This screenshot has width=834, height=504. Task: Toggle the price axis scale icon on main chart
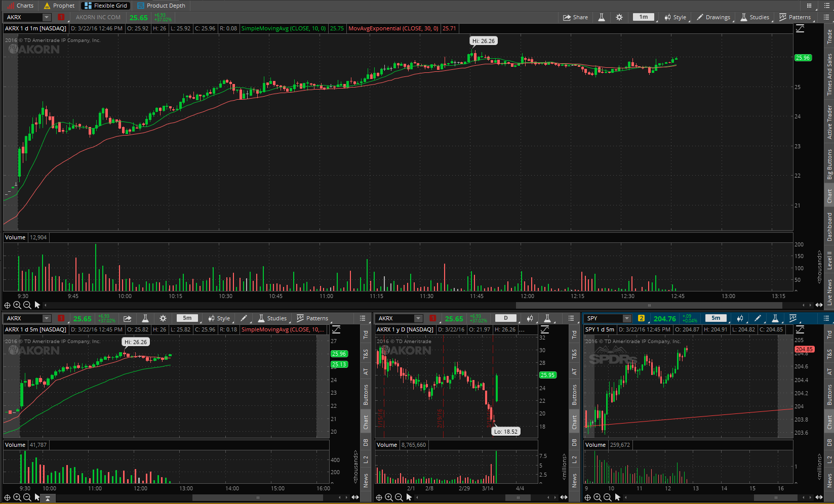pyautogui.click(x=800, y=29)
